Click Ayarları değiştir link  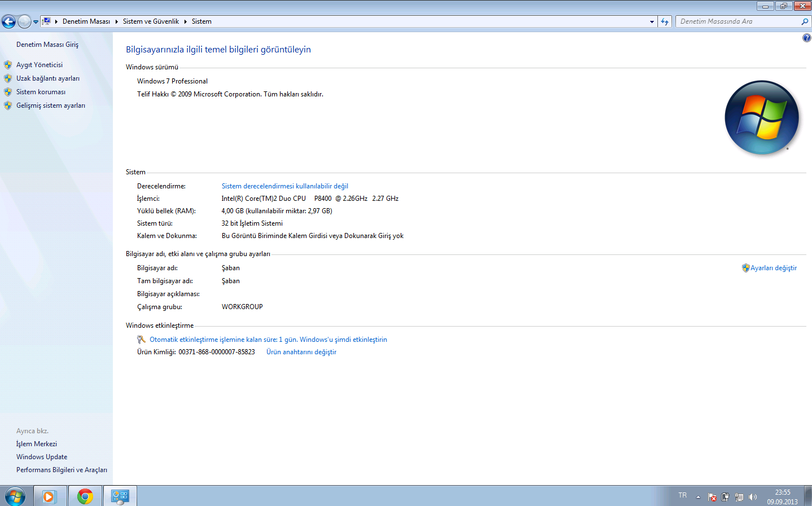click(774, 268)
